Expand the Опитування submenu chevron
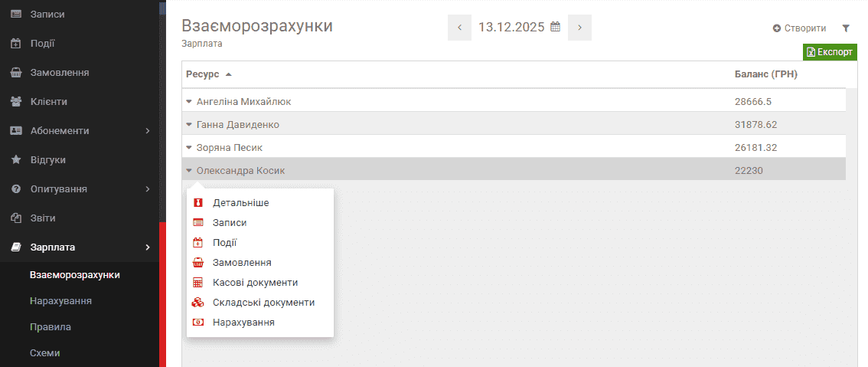This screenshot has width=868, height=367. click(x=147, y=189)
